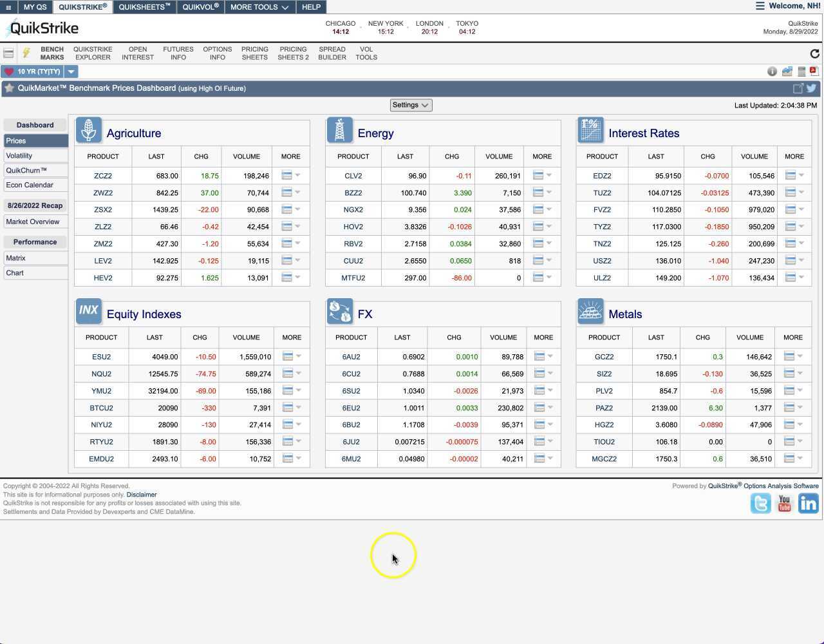Switch to the MY QS tab
824x644 pixels.
click(35, 7)
